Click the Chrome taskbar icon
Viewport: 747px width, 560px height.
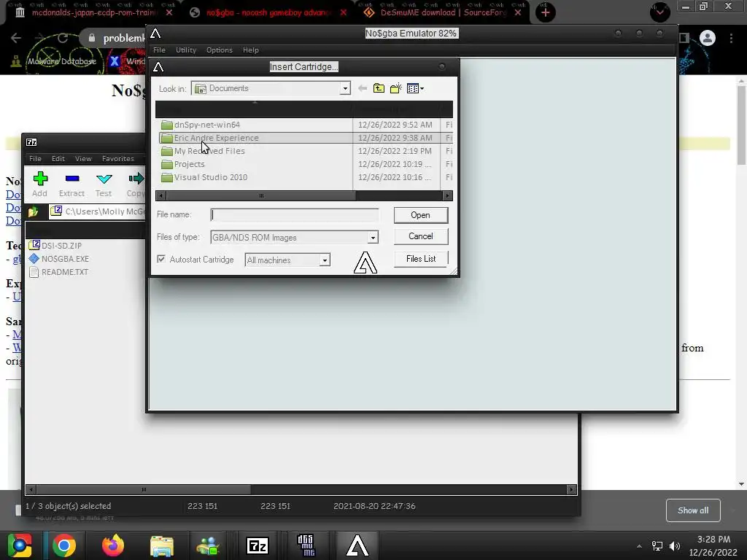pos(64,545)
